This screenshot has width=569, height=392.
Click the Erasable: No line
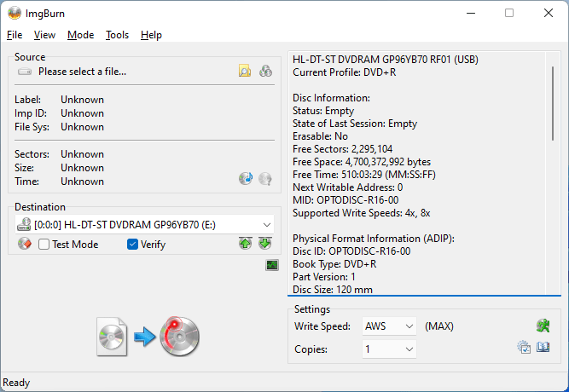[320, 136]
